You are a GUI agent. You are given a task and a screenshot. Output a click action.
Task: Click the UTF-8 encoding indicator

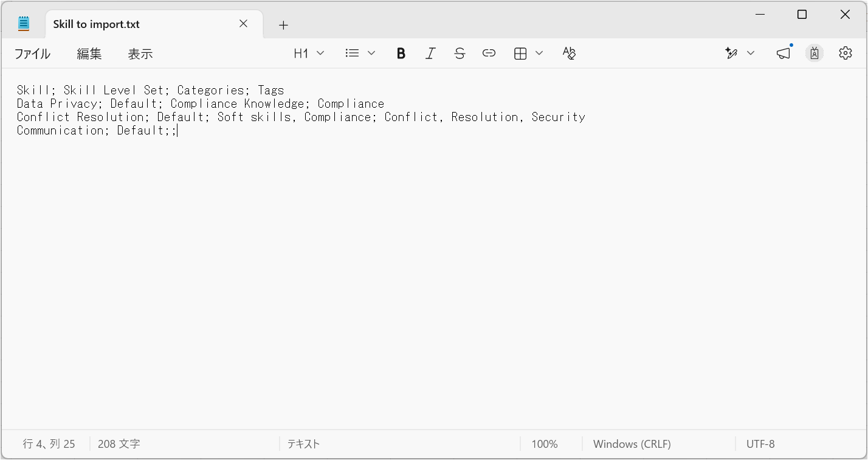click(x=760, y=444)
